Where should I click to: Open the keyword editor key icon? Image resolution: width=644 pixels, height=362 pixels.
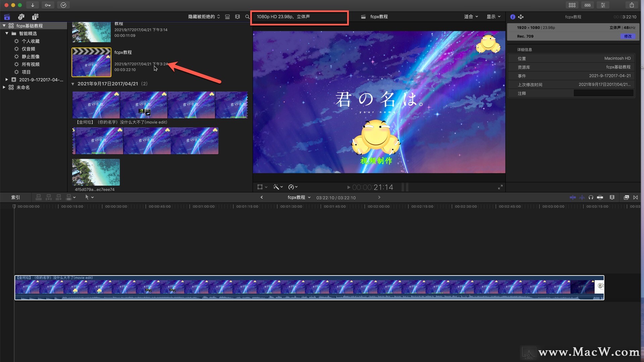click(x=48, y=5)
